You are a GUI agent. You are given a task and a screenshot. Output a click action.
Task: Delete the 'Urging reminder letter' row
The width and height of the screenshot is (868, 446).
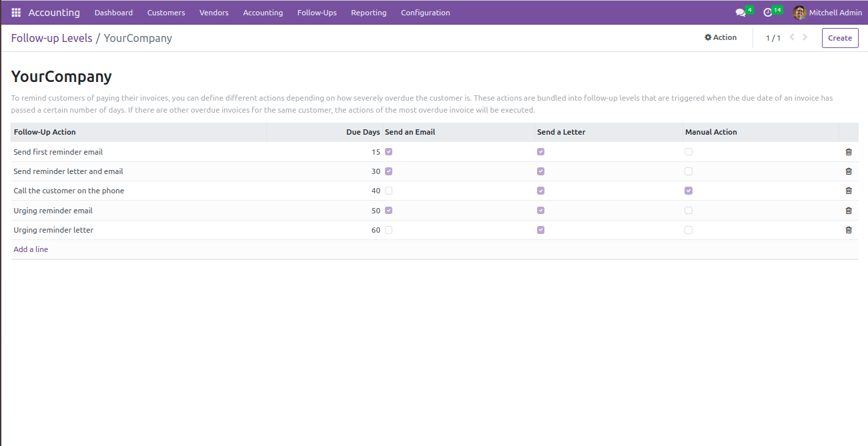[849, 230]
